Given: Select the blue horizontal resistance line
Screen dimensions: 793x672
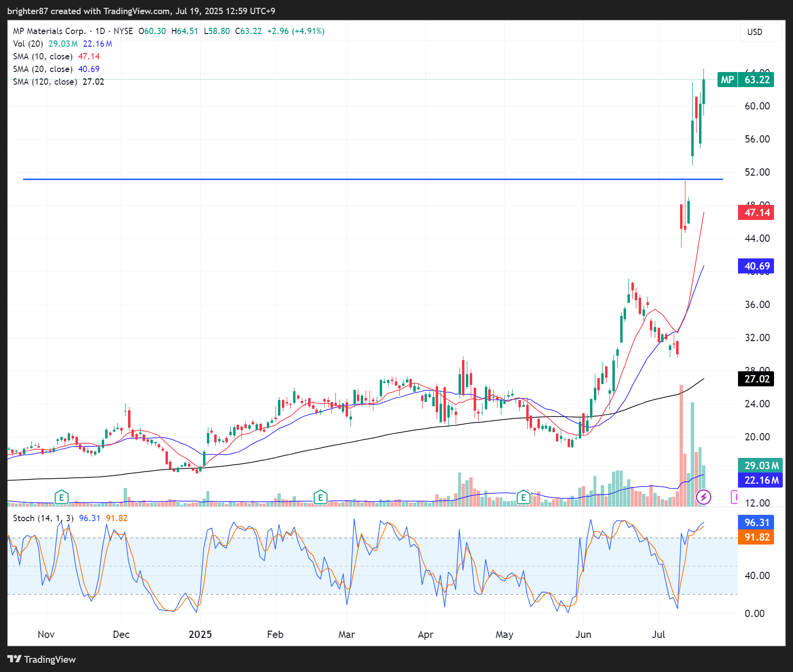Looking at the screenshot, I should click(x=341, y=180).
